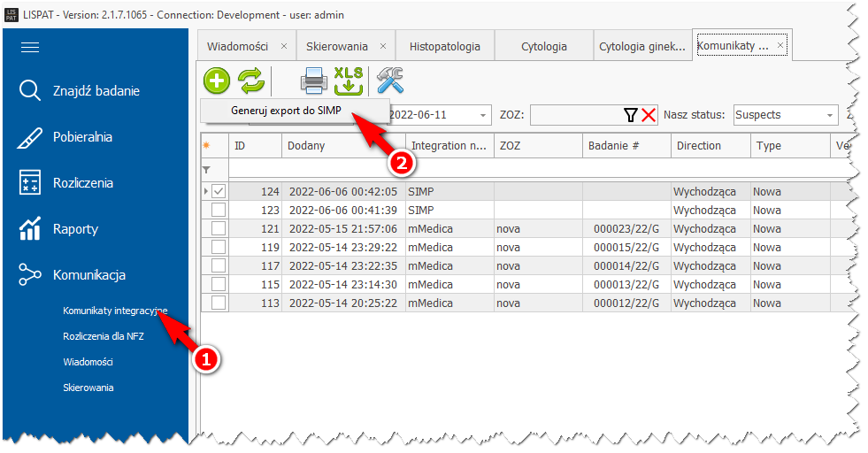
Task: Export to XLS using toolbar icon
Action: [x=349, y=81]
